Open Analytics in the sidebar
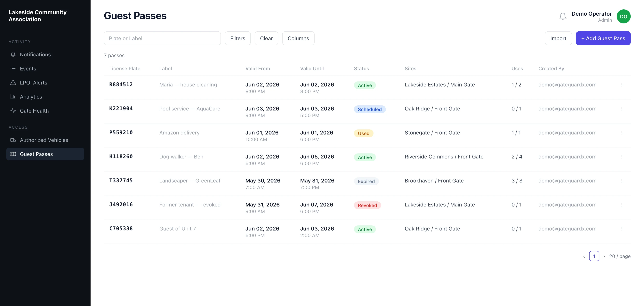Screen dimensions: 644x306 [45, 96]
